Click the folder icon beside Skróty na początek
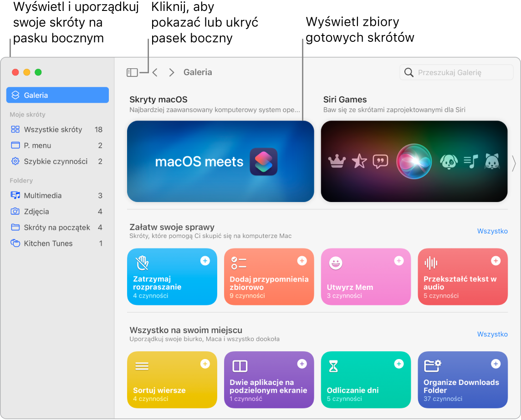This screenshot has width=521, height=420. pos(15,227)
